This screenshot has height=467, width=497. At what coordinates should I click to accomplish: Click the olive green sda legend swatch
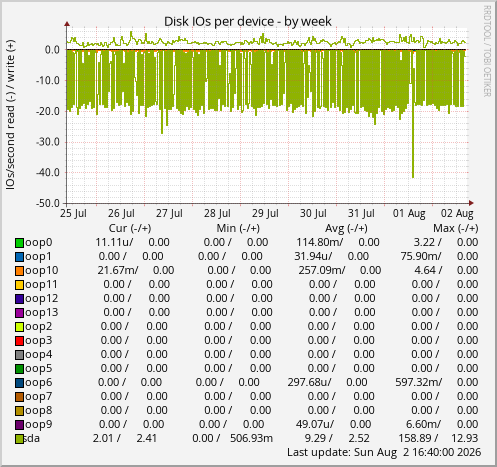point(19,439)
